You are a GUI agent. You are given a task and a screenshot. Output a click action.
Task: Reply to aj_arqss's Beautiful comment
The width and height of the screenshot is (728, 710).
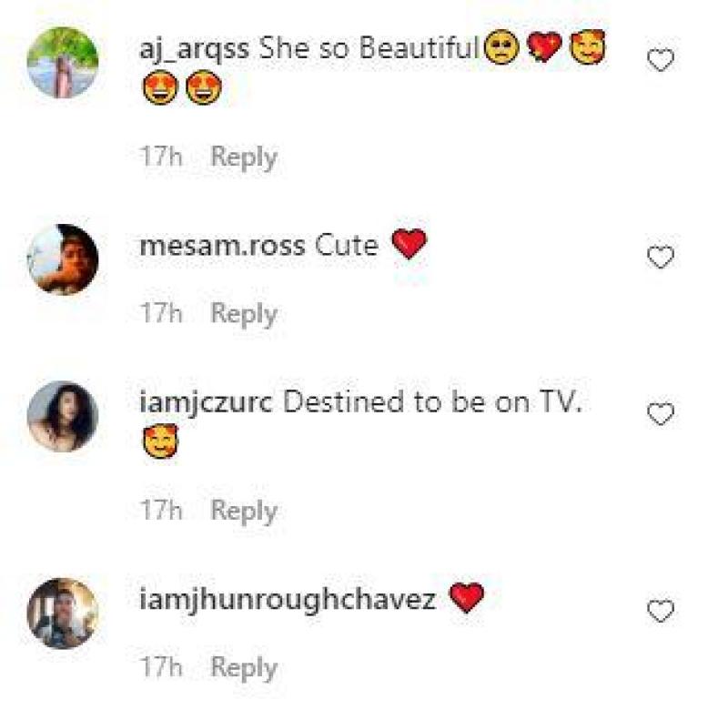pos(244,157)
